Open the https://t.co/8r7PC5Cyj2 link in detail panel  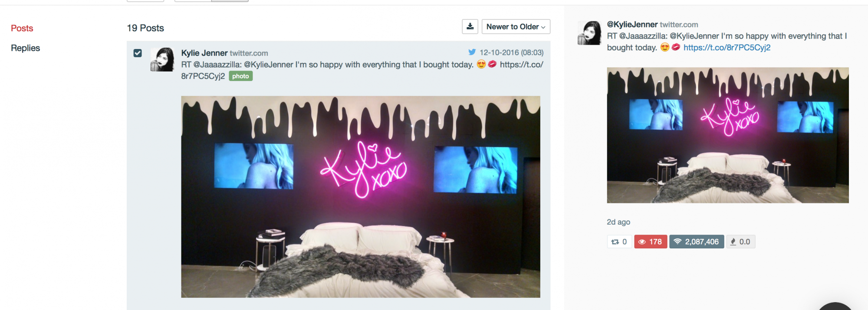pyautogui.click(x=727, y=48)
